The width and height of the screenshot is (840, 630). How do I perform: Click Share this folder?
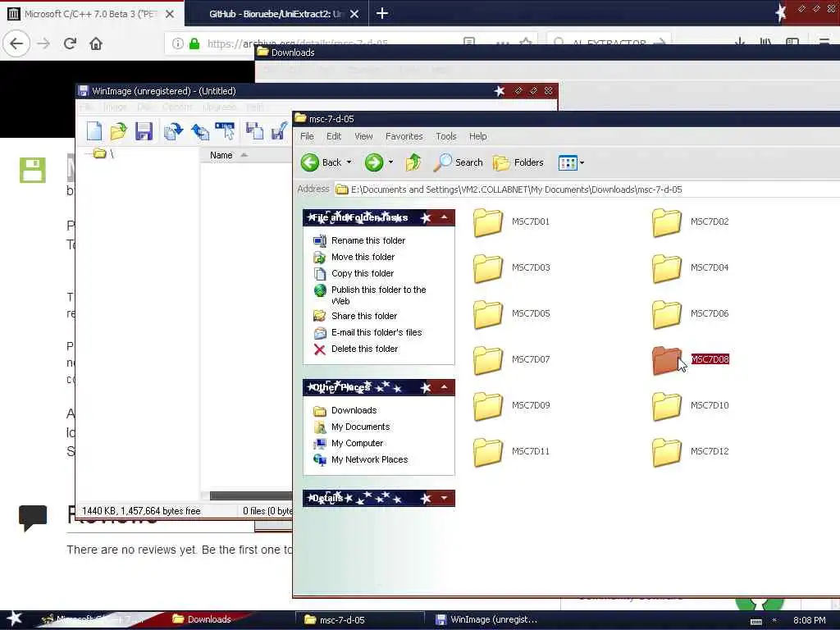coord(363,316)
